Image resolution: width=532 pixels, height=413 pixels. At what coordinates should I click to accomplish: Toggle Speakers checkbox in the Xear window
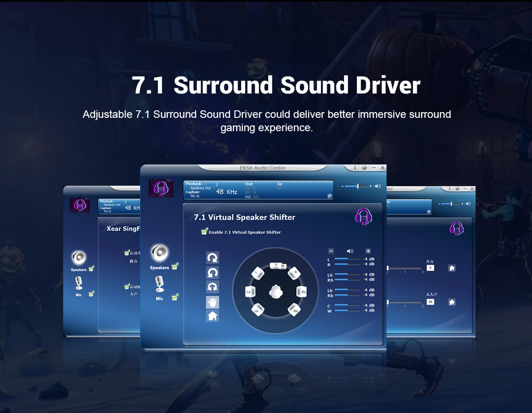pyautogui.click(x=91, y=268)
